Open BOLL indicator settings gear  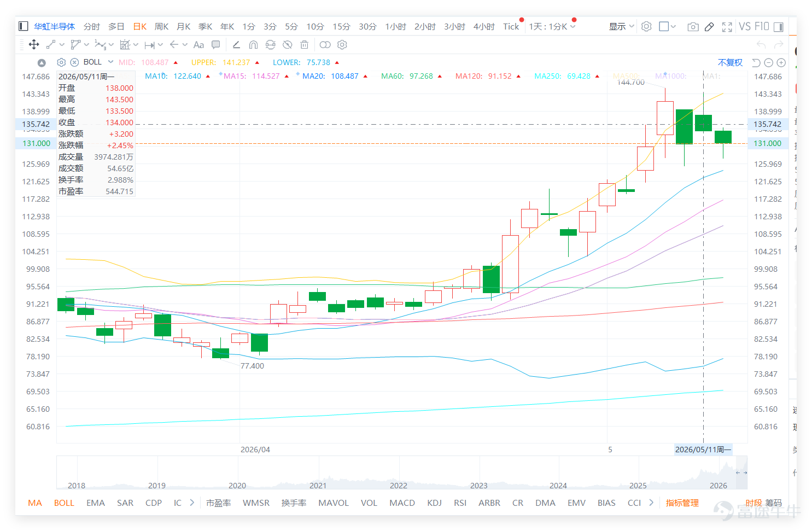(61, 62)
